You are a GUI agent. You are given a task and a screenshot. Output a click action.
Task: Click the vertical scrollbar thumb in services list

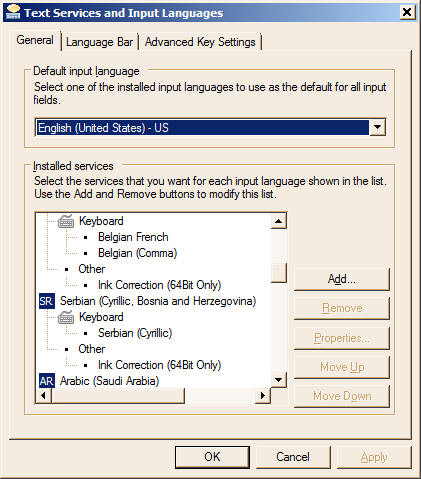coord(279,273)
